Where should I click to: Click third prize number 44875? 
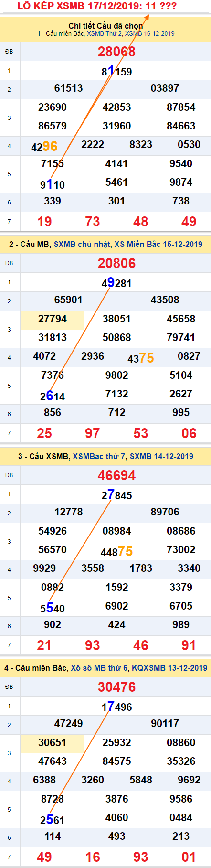pyautogui.click(x=116, y=551)
